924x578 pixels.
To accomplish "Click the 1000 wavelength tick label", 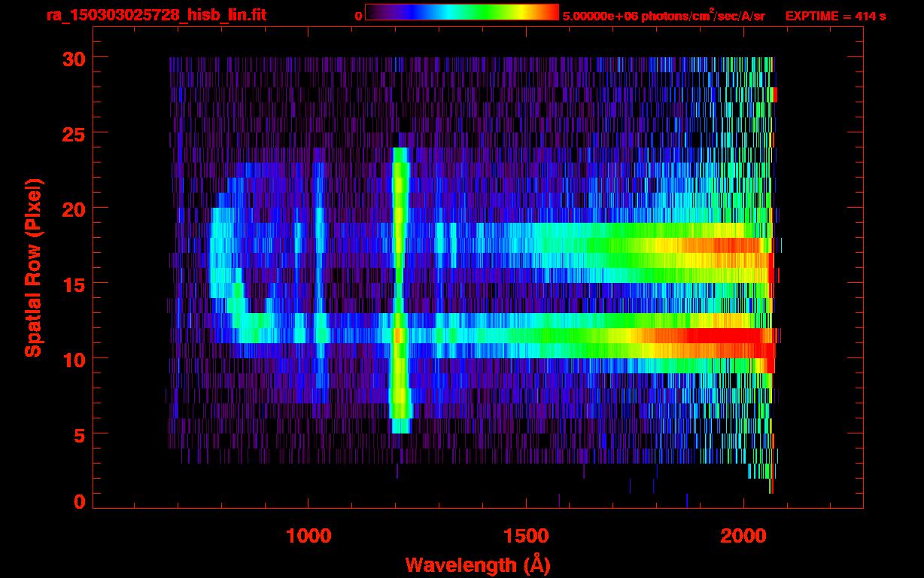I will (x=309, y=535).
